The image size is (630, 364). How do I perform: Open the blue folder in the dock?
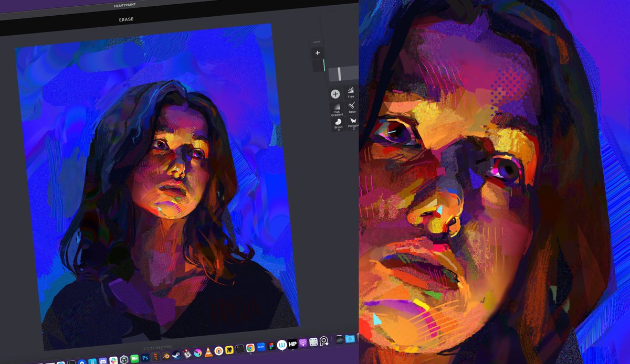click(350, 339)
